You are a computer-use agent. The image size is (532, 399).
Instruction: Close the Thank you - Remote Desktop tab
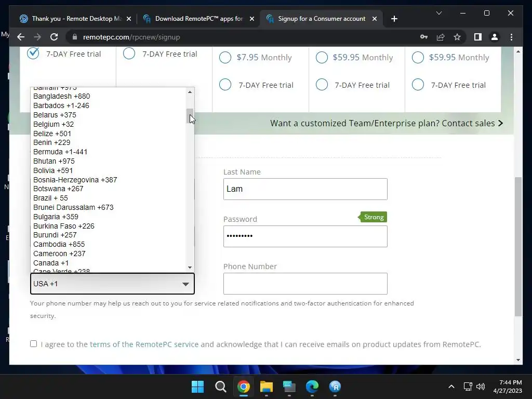(129, 19)
